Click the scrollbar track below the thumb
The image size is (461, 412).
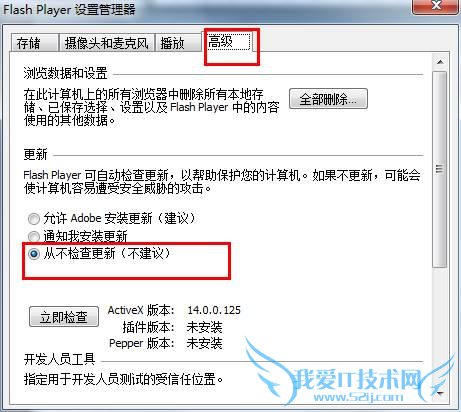coord(440,327)
